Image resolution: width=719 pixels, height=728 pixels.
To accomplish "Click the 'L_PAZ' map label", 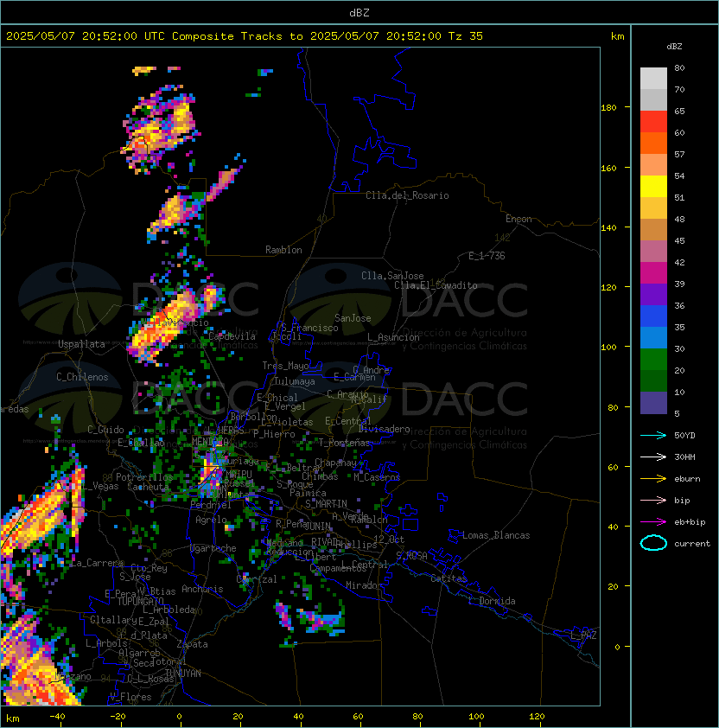I will 583,635.
